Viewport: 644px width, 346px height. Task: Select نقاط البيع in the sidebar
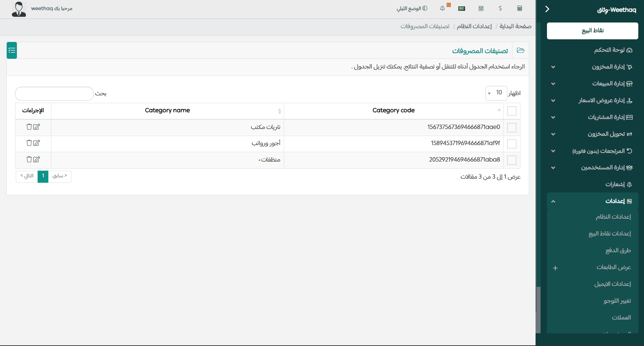coord(592,31)
